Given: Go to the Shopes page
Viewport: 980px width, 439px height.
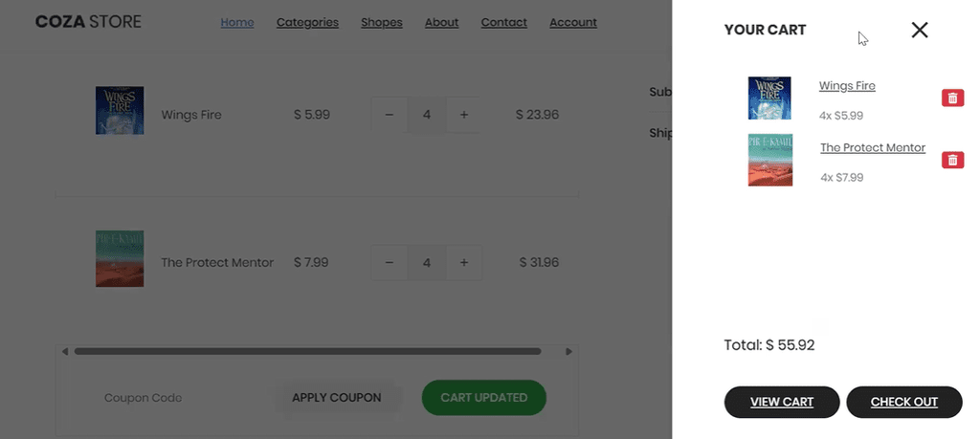Looking at the screenshot, I should click(382, 22).
